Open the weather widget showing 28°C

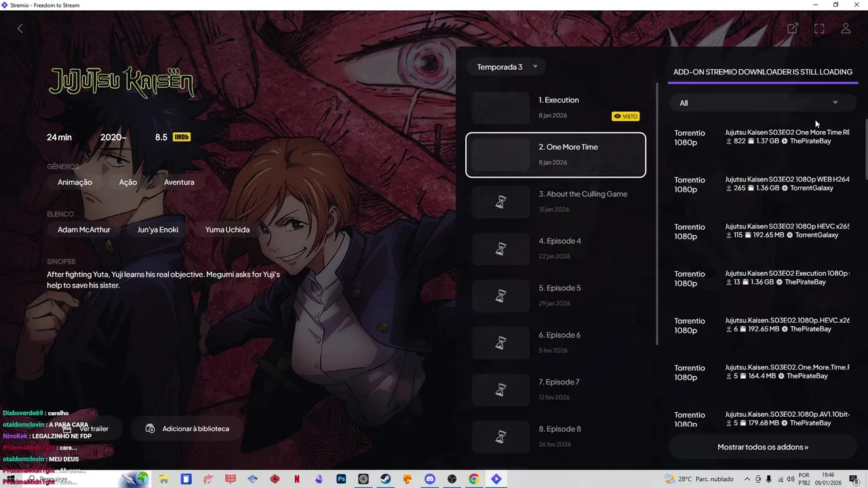point(700,479)
